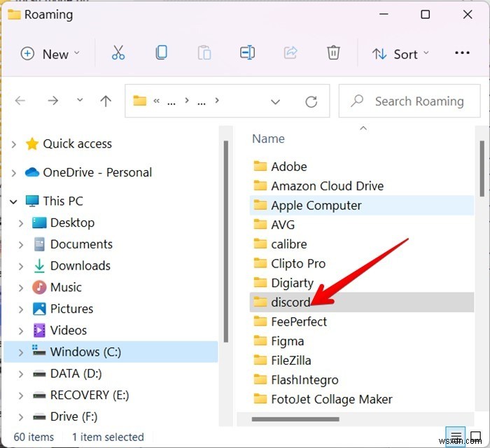Screen dimensions: 490x448
Task: Switch to large icons view layout
Action: click(475, 435)
